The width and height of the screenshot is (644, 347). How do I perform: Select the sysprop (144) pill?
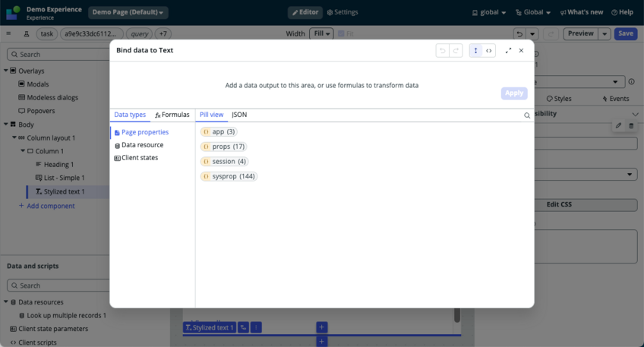coord(229,176)
